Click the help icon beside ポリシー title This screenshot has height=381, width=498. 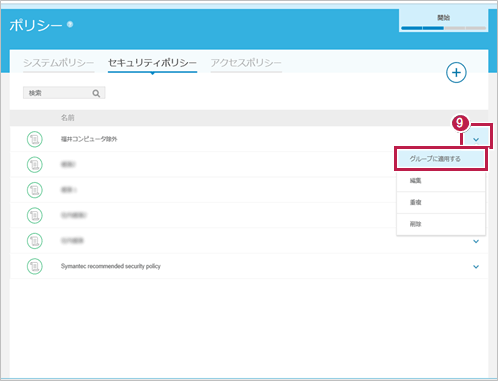(x=70, y=24)
